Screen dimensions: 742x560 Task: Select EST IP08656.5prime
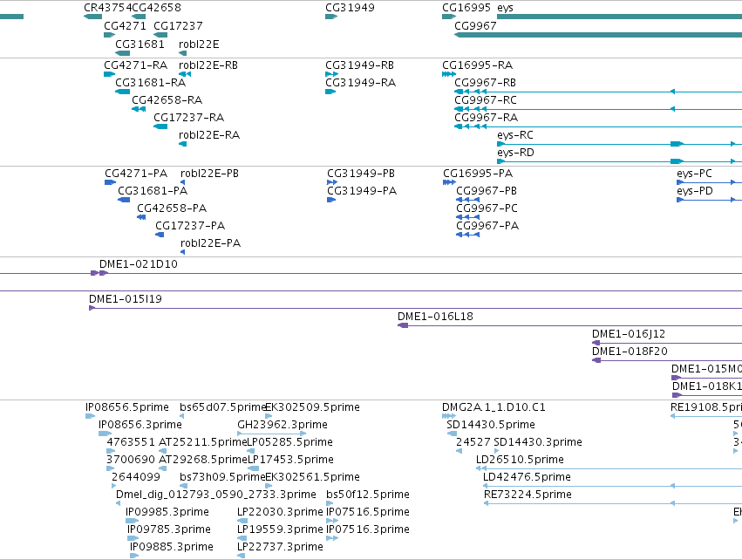pyautogui.click(x=126, y=407)
